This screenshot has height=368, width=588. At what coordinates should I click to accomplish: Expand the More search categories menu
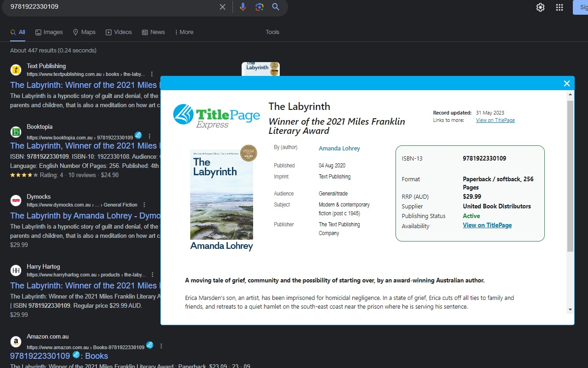click(184, 32)
